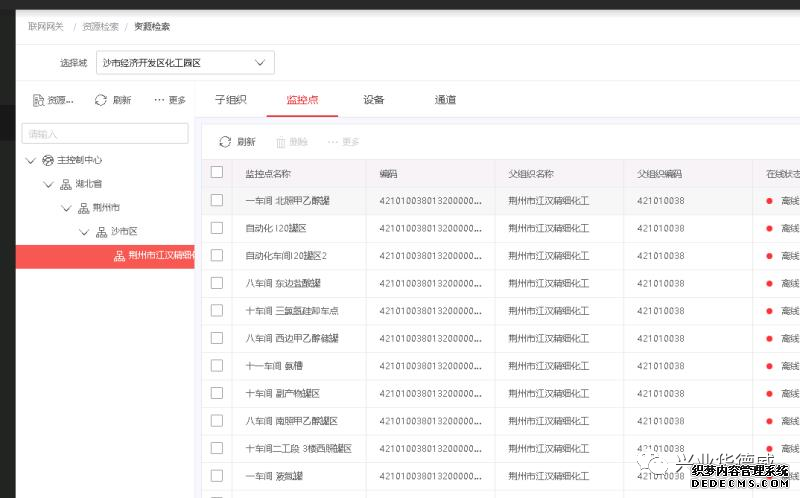Tick checkbox for 十车间二工段 3楼西照罐区

click(x=217, y=448)
